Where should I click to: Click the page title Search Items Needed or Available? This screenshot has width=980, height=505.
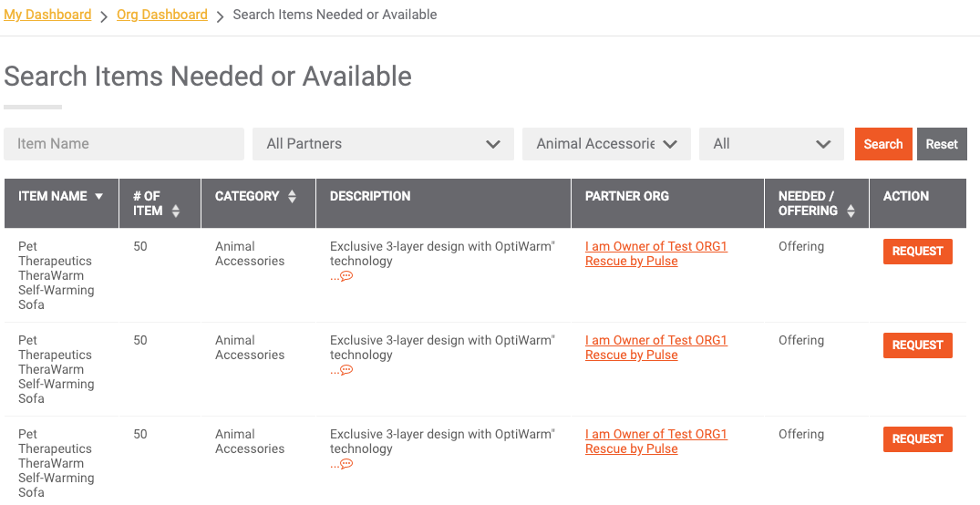coord(208,77)
